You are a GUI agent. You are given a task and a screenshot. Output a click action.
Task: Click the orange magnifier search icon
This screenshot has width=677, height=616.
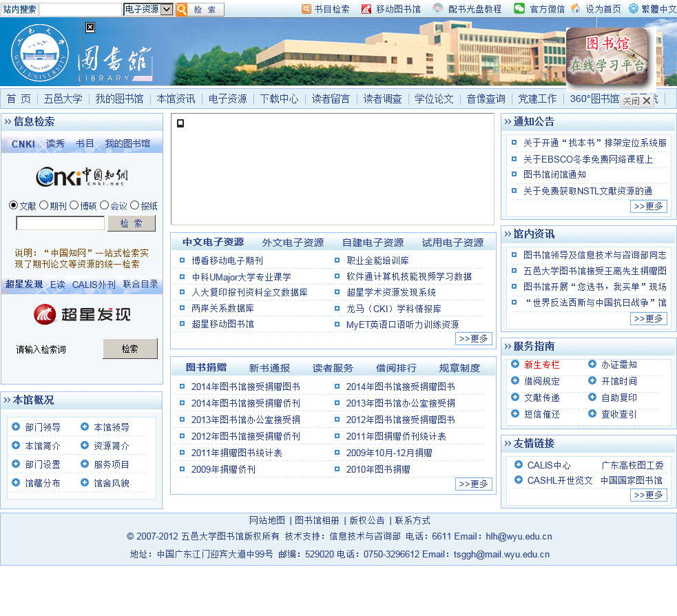[x=182, y=9]
